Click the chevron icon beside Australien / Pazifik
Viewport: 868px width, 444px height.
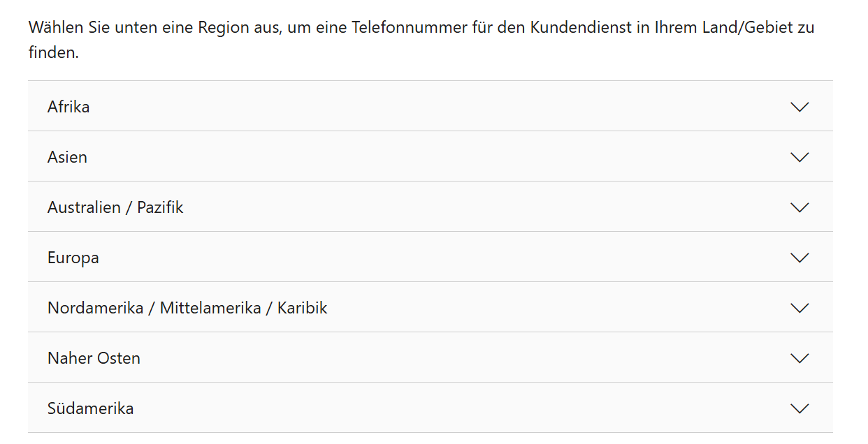[x=799, y=207]
